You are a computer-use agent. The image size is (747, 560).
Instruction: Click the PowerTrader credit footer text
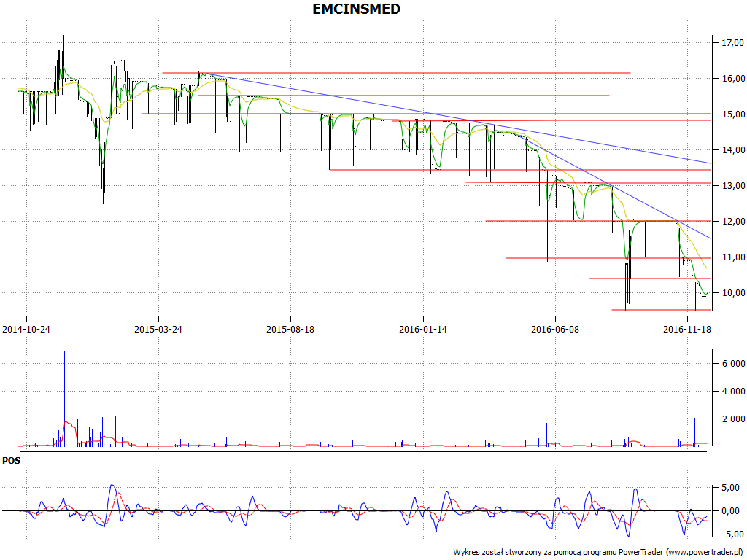click(600, 553)
